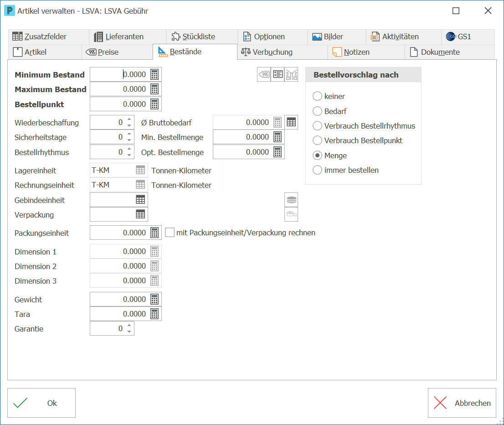This screenshot has width=504, height=425.
Task: Open calculator for Tara field
Action: coord(154,314)
